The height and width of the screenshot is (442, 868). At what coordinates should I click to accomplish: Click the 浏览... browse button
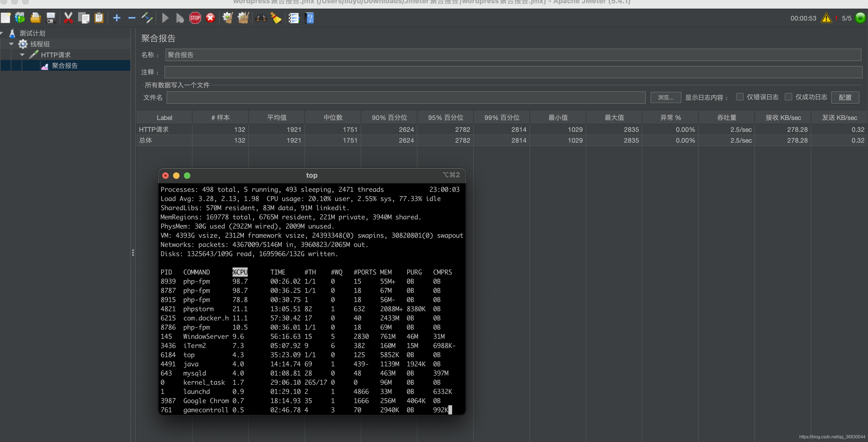(x=665, y=97)
